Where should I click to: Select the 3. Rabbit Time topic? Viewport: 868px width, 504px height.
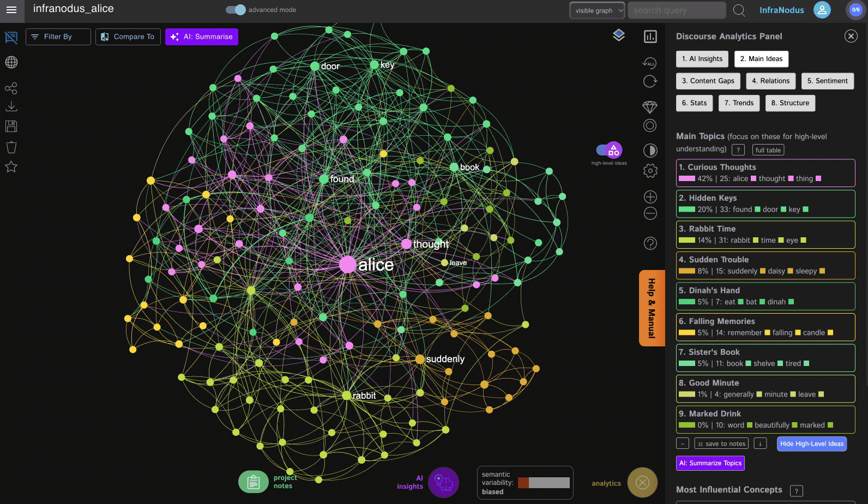765,235
